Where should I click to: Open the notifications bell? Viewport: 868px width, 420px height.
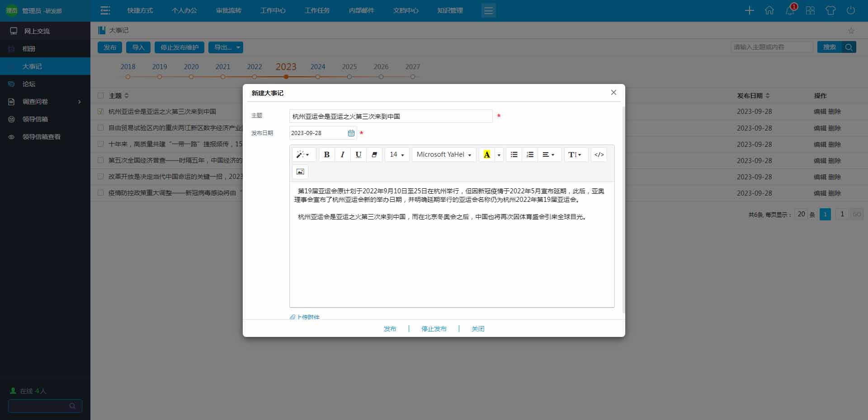pyautogui.click(x=790, y=10)
